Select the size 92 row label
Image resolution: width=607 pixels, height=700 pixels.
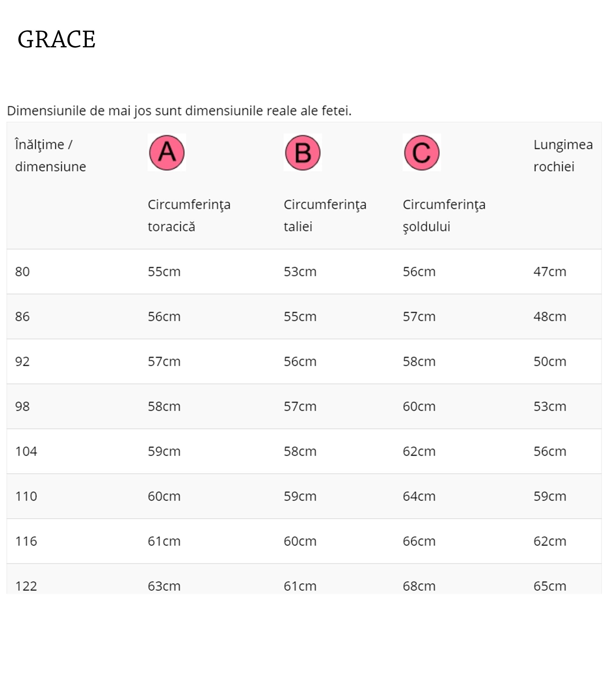(x=22, y=362)
